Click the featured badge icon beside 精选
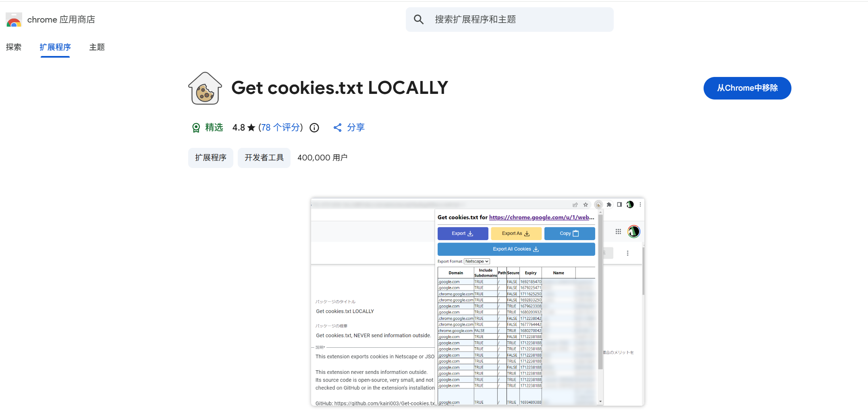This screenshot has height=417, width=868. pos(196,128)
